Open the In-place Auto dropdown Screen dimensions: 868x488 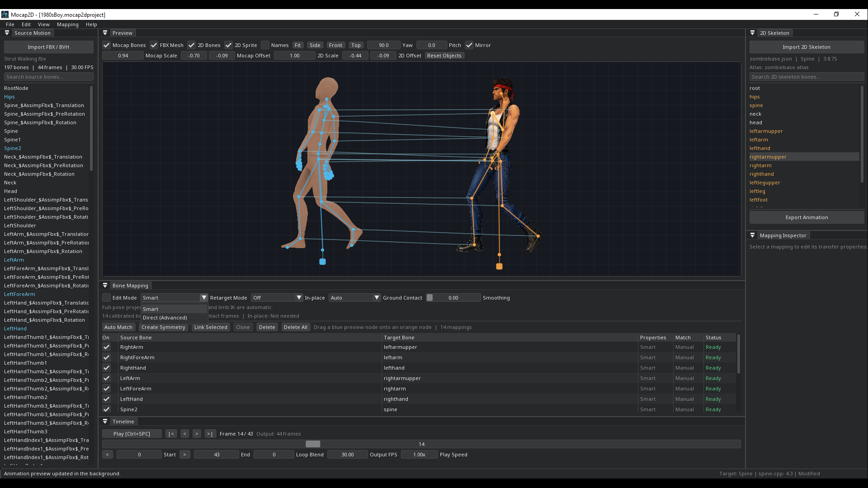pos(354,298)
